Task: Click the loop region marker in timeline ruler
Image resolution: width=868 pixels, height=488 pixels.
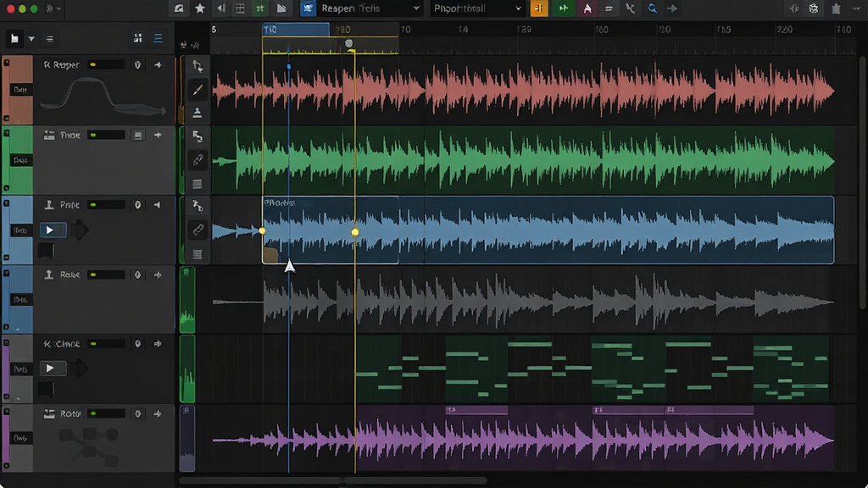Action: 296,30
